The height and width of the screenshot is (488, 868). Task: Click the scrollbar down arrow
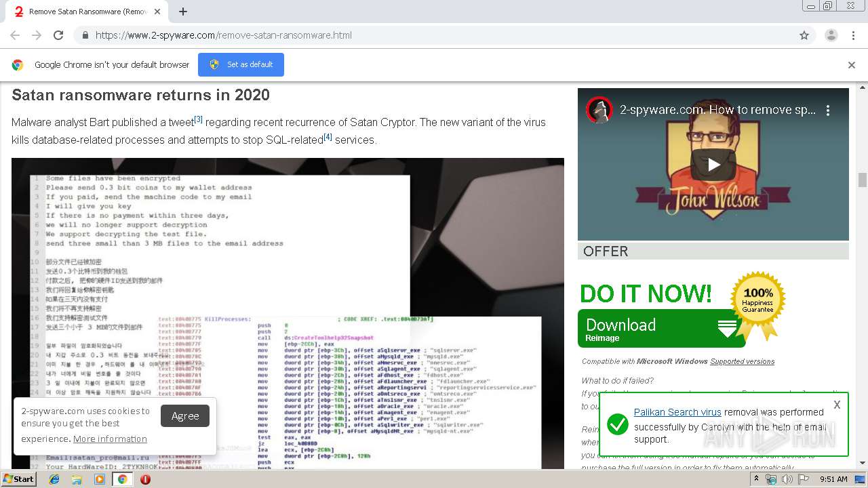tap(863, 464)
